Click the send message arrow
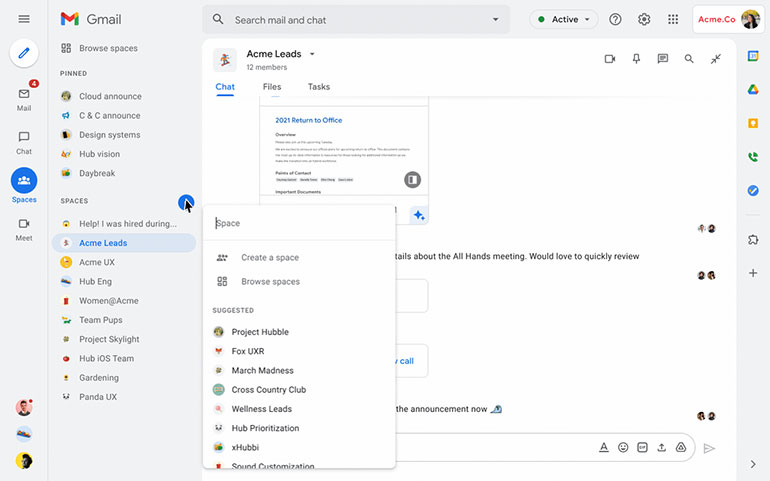The width and height of the screenshot is (770, 481). (709, 448)
